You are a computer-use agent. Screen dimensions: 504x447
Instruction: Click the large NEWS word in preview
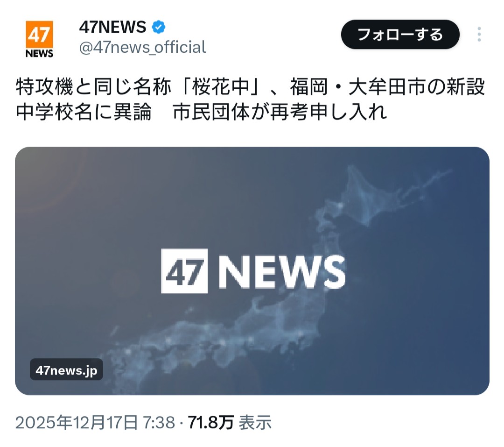pyautogui.click(x=282, y=272)
